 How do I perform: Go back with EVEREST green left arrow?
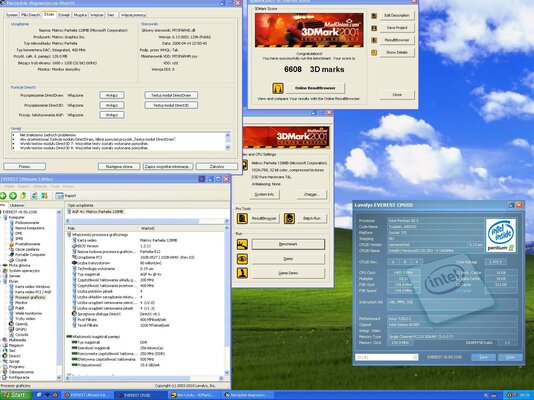pos(3,195)
